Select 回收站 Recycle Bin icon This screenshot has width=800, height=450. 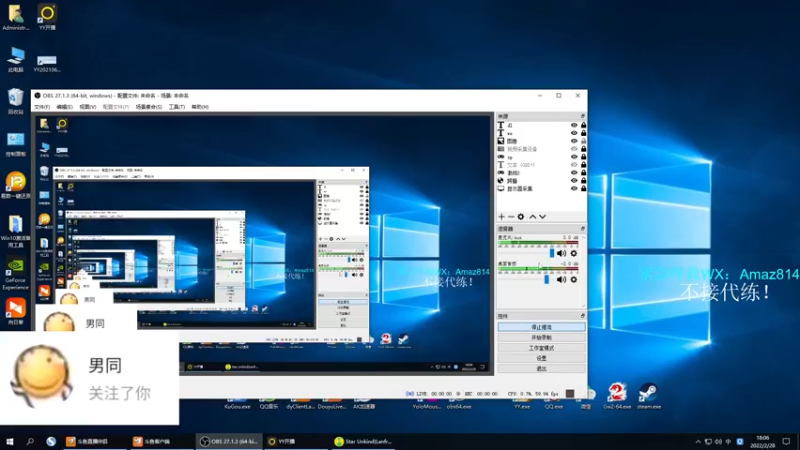pyautogui.click(x=15, y=101)
